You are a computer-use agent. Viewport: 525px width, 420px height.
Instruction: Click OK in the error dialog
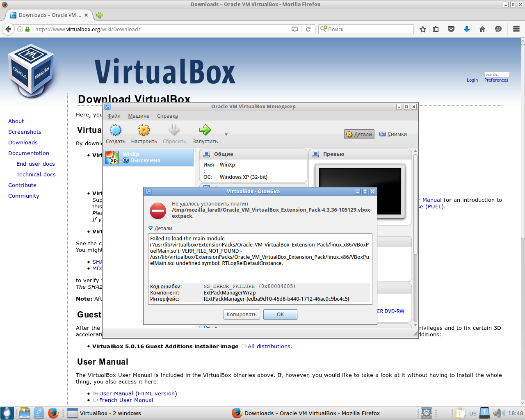click(x=280, y=315)
